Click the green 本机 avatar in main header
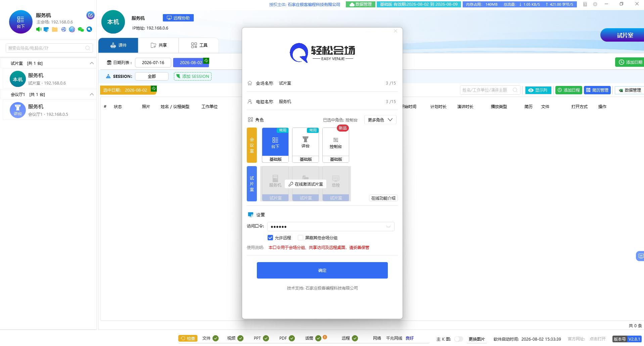Image resolution: width=644 pixels, height=346 pixels. (x=113, y=22)
